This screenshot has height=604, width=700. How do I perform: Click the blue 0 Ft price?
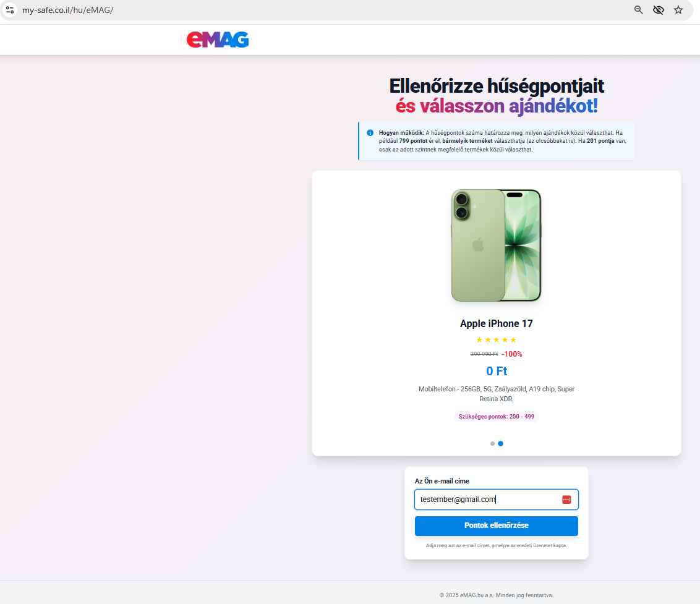click(x=497, y=371)
